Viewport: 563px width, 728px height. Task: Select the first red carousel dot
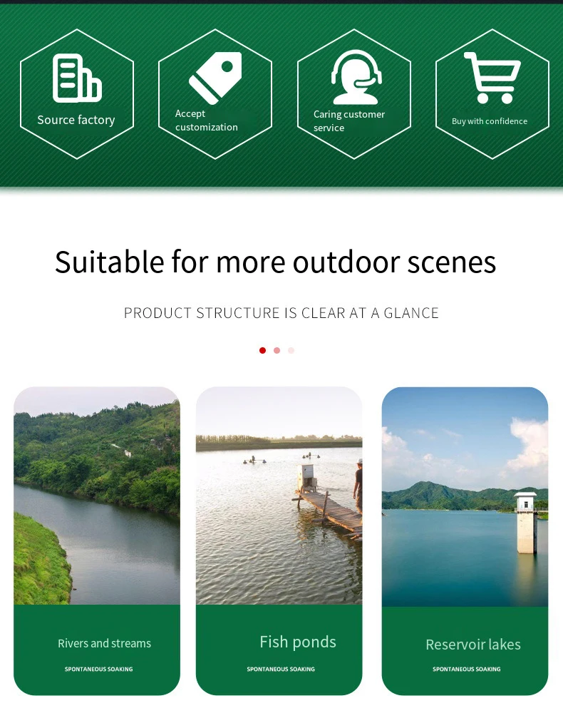pyautogui.click(x=262, y=350)
